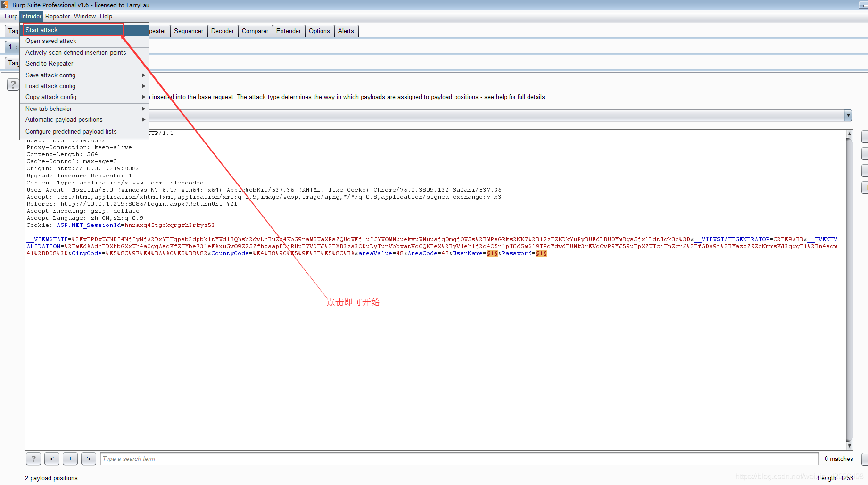The height and width of the screenshot is (485, 868).
Task: Click the Burp Suite title bar icon
Action: tap(5, 5)
